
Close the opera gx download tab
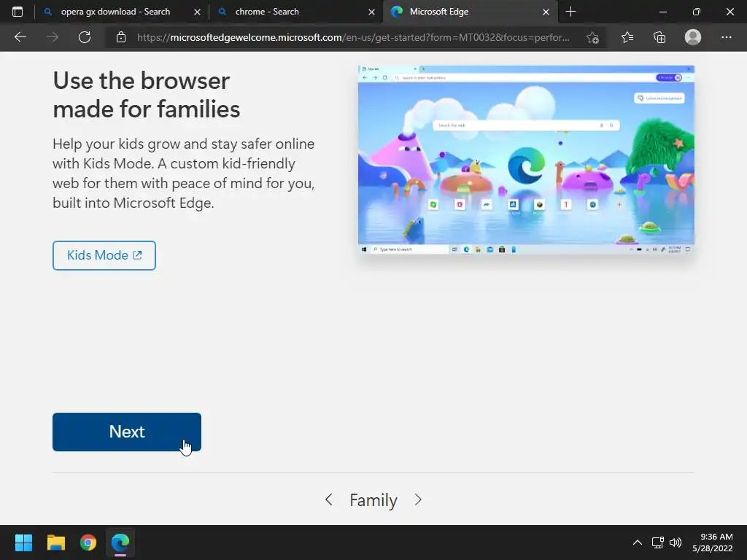click(x=197, y=12)
